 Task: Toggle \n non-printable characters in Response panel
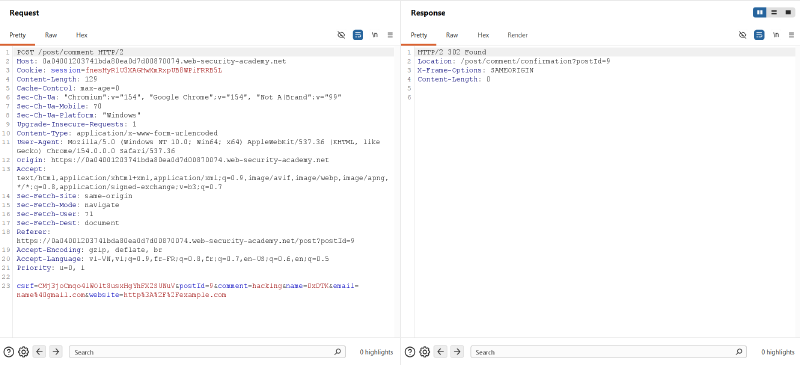(776, 35)
